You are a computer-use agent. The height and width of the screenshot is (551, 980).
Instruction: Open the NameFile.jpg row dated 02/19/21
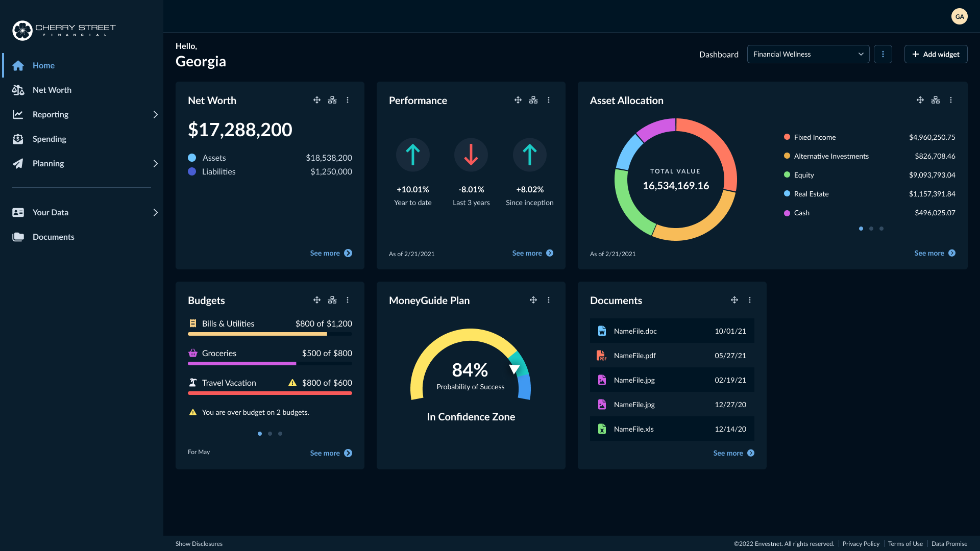(x=672, y=380)
